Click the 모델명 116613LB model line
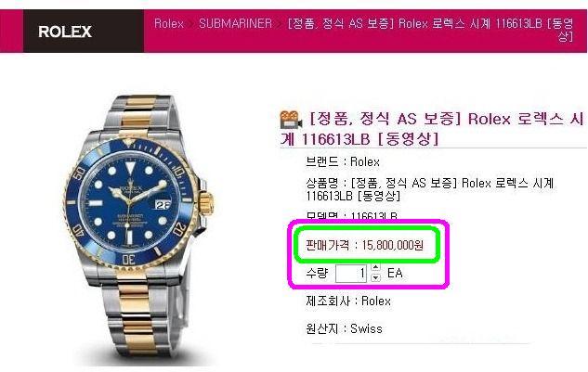The image size is (588, 372). 352,216
